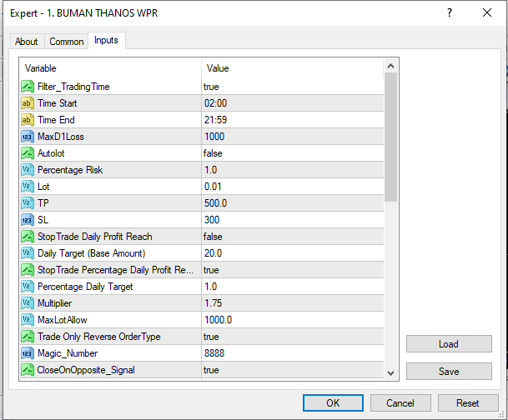The width and height of the screenshot is (508, 420).
Task: Select the Time Start variable name
Action: pos(58,103)
